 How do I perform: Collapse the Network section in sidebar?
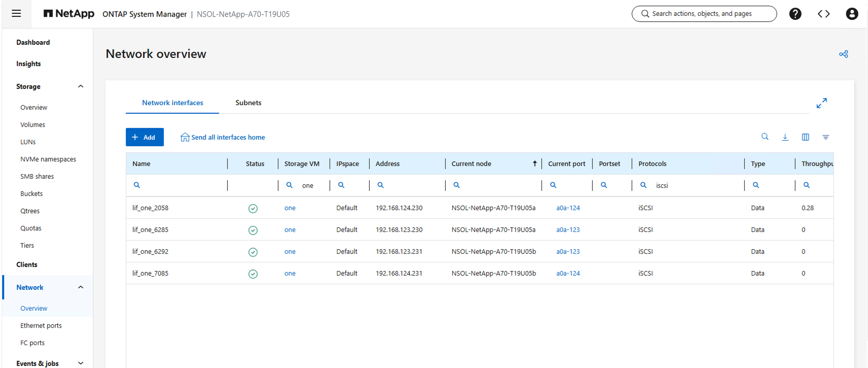point(81,287)
